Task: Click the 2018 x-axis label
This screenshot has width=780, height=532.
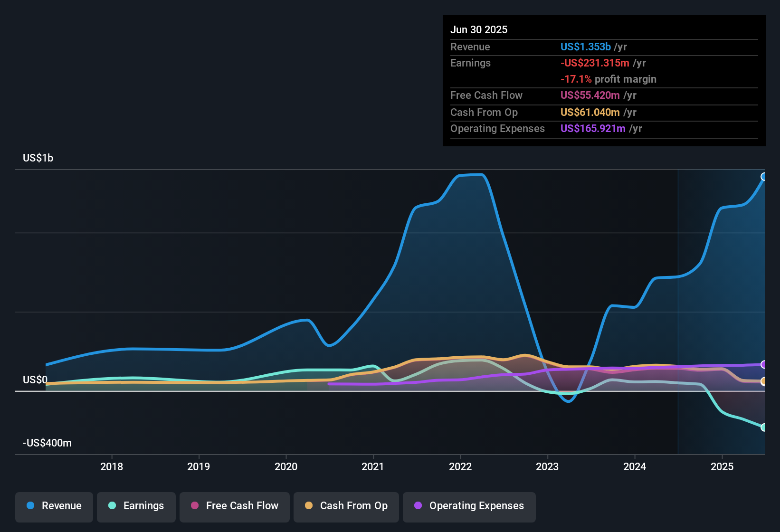Action: (112, 467)
